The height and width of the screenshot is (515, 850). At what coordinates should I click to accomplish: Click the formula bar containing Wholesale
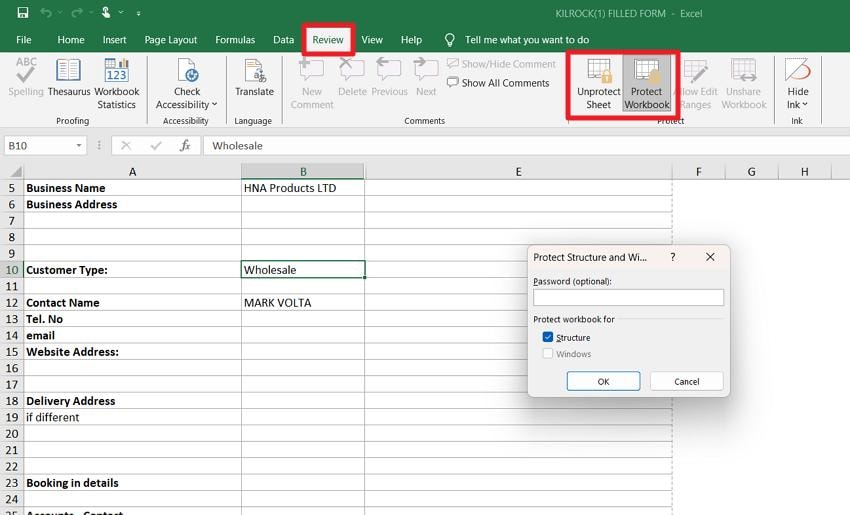(x=526, y=145)
